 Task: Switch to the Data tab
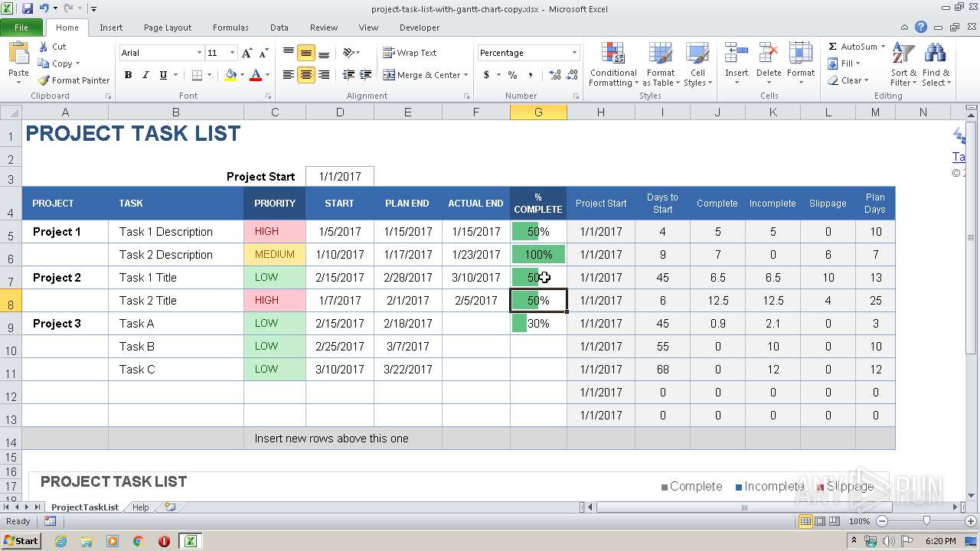[279, 28]
